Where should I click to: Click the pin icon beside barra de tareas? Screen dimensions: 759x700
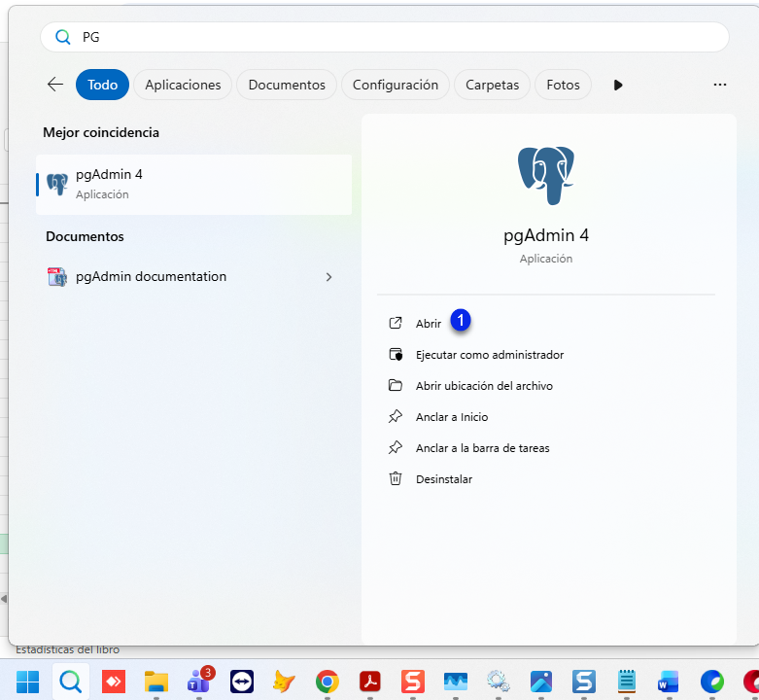pos(396,448)
